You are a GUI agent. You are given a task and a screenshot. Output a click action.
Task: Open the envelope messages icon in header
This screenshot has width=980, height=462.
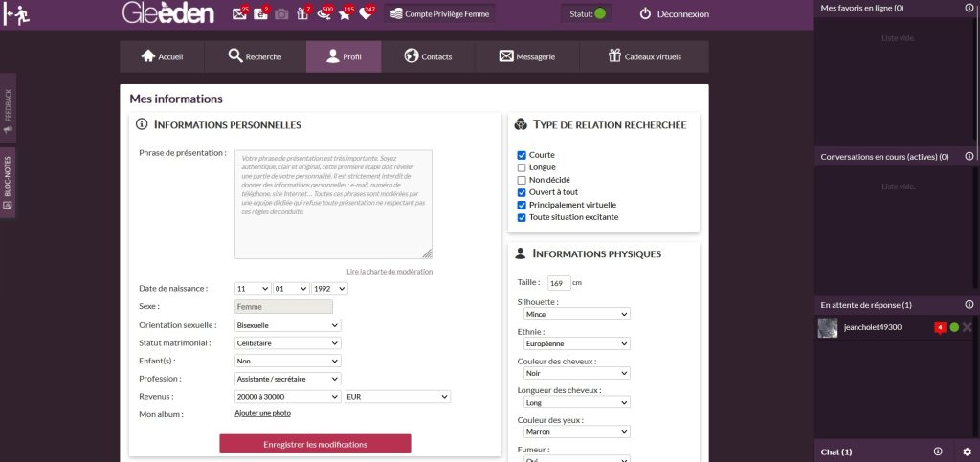tap(239, 14)
